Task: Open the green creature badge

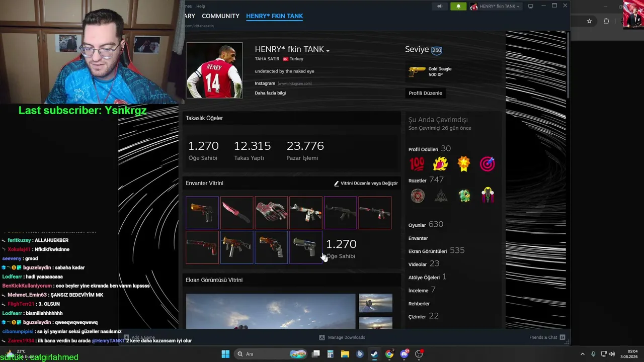Action: (464, 196)
